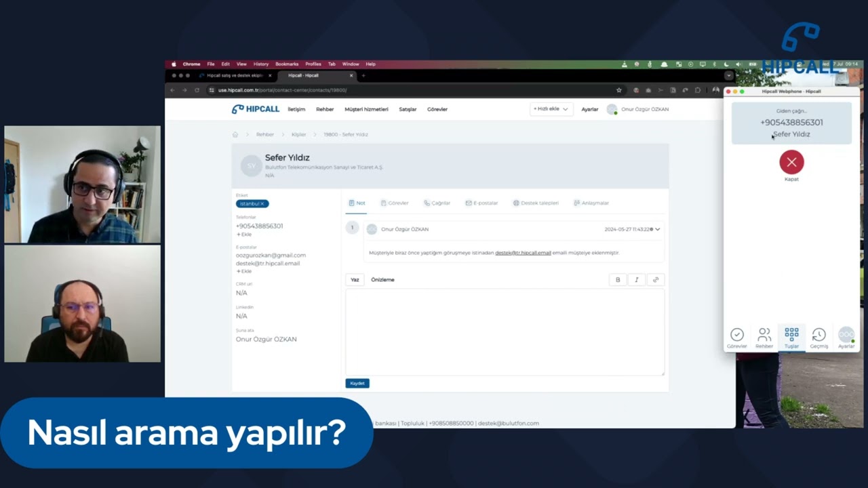
Task: Insert a link in the note editor
Action: [x=655, y=279]
